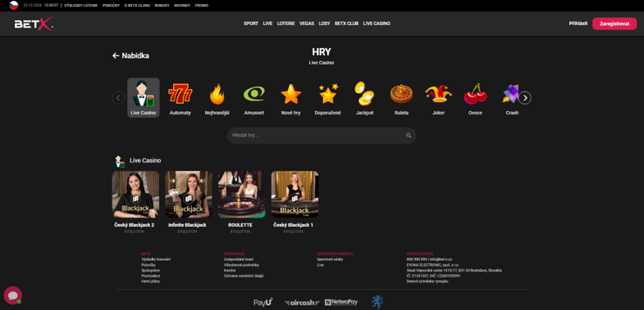The height and width of the screenshot is (310, 644).
Task: Select the Amusnet category icon
Action: (x=254, y=94)
